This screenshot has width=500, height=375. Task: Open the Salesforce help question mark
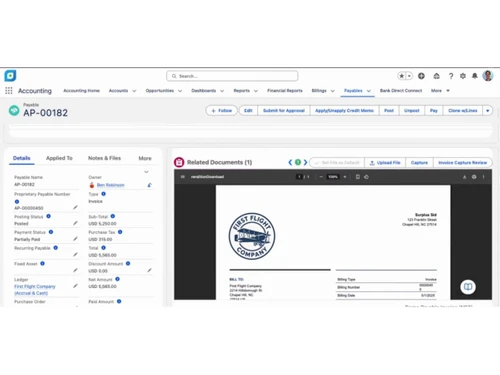[451, 76]
